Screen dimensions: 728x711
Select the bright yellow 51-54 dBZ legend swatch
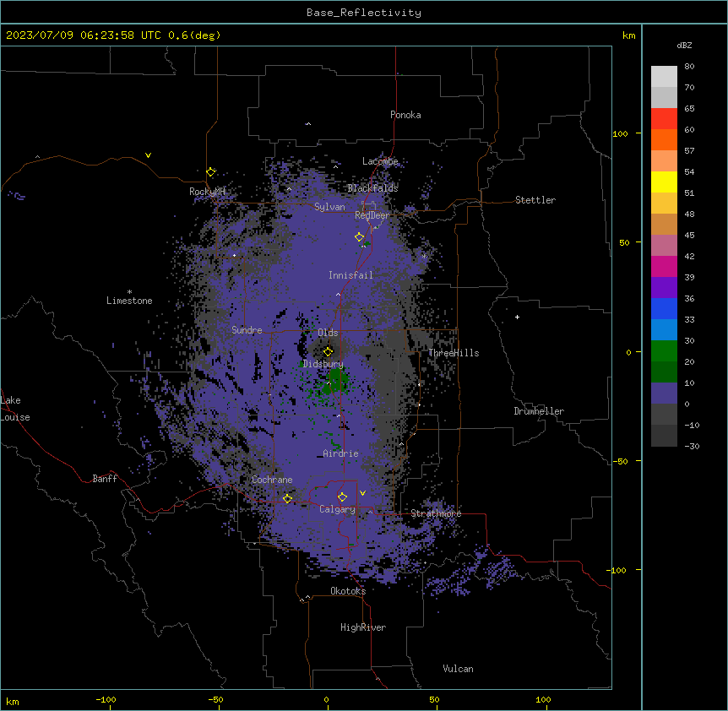coord(664,182)
